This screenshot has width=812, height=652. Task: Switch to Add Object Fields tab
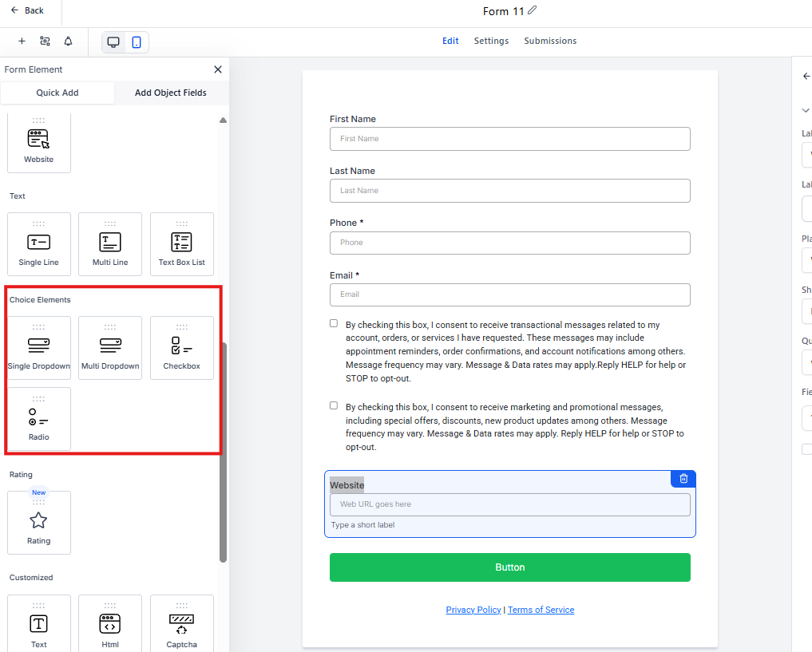point(170,93)
